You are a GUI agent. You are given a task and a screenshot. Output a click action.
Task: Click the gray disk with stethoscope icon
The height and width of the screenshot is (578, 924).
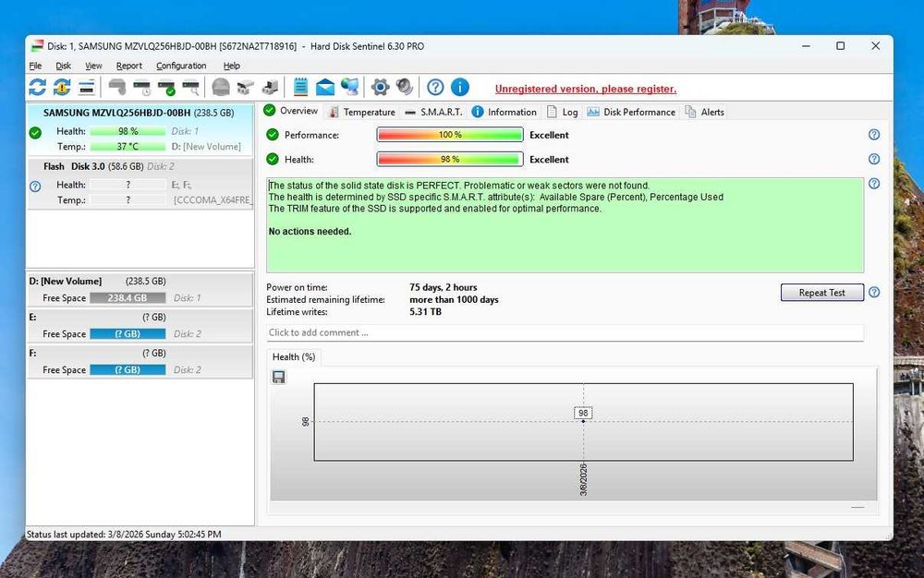(x=116, y=88)
